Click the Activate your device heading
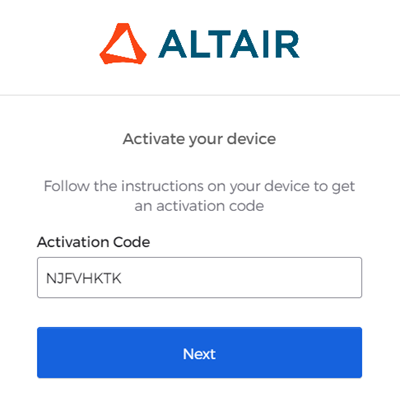The image size is (400, 411). click(x=199, y=139)
